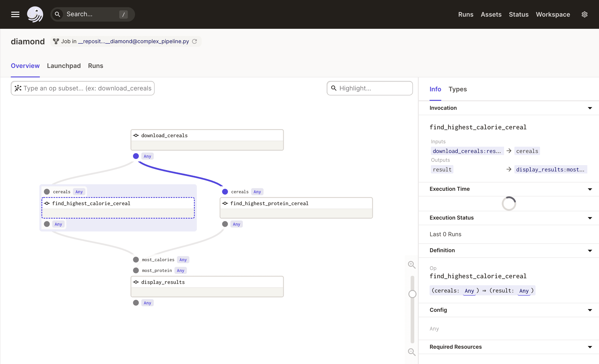Open the job Runs tab
Viewport: 599px width, 364px height.
96,66
